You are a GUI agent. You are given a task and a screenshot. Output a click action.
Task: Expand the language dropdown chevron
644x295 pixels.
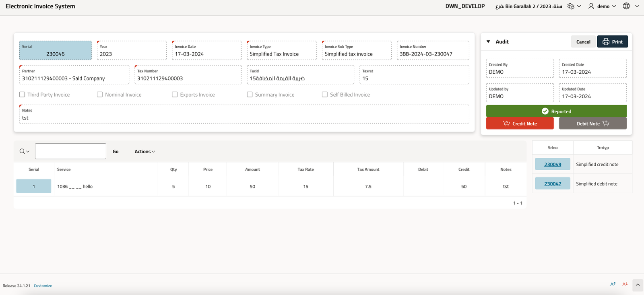pyautogui.click(x=637, y=6)
